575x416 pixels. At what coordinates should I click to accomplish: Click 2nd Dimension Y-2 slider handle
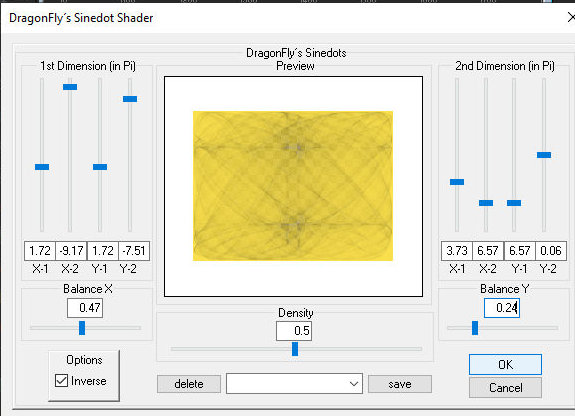coord(544,155)
